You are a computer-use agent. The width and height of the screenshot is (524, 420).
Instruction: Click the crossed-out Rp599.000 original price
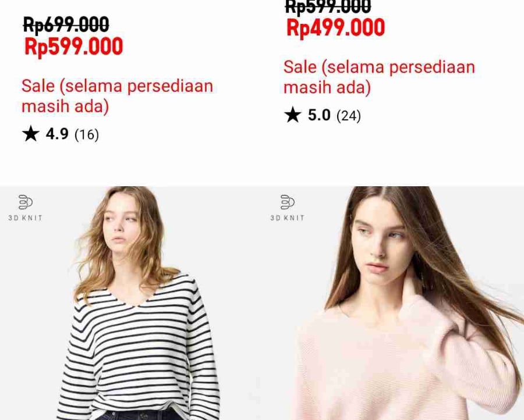pyautogui.click(x=328, y=7)
